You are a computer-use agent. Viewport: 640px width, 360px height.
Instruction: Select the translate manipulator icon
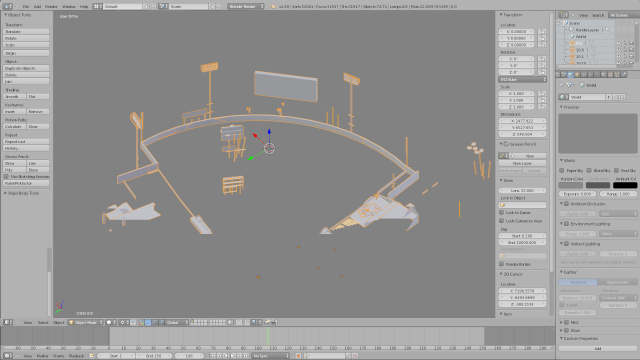click(148, 322)
